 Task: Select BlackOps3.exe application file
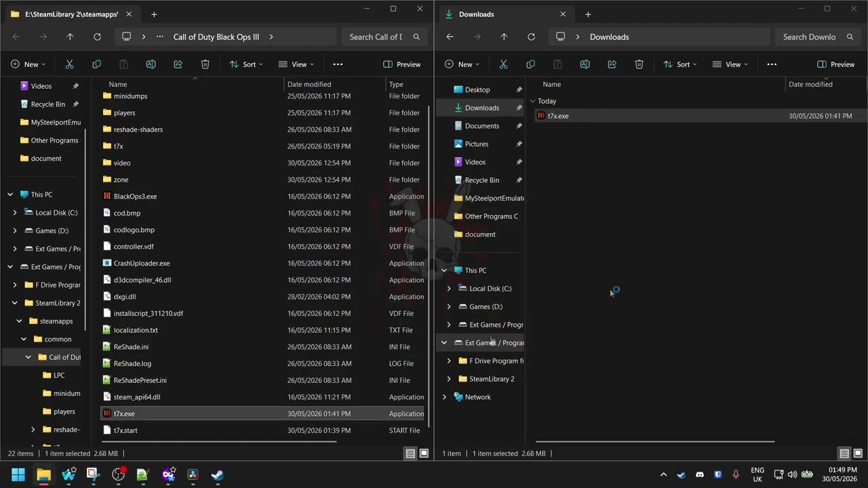click(x=135, y=197)
